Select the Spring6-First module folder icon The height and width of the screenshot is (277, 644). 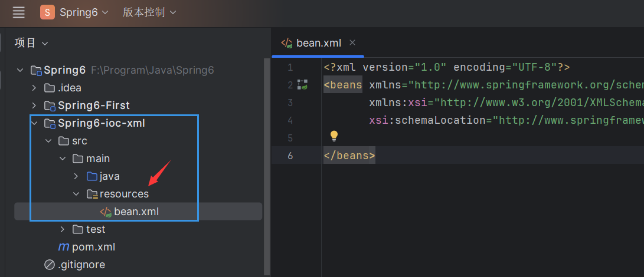pos(50,106)
